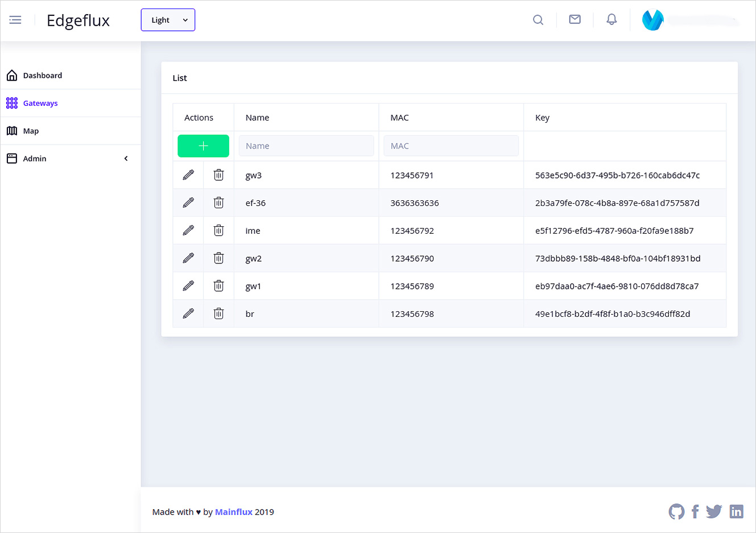Click the Facebook footer icon
Viewport: 756px width, 533px height.
tap(695, 511)
